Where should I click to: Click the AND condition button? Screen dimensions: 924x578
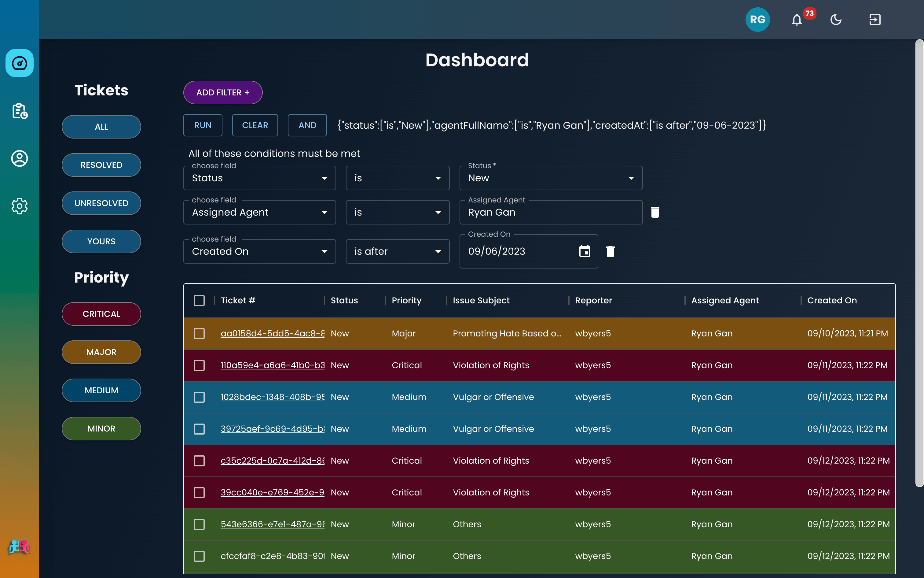pos(307,125)
